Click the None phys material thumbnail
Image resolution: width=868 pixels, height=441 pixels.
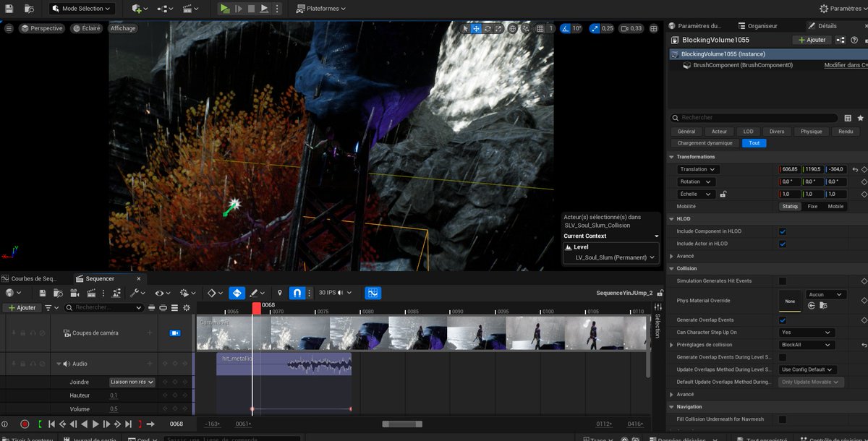(789, 301)
